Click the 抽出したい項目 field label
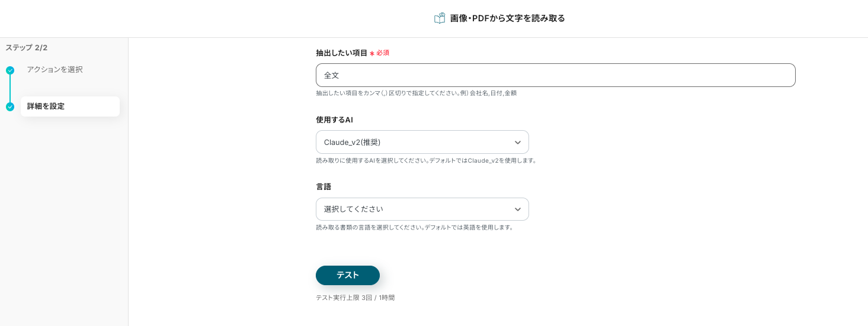Screen dimensions: 868x326 coord(341,53)
